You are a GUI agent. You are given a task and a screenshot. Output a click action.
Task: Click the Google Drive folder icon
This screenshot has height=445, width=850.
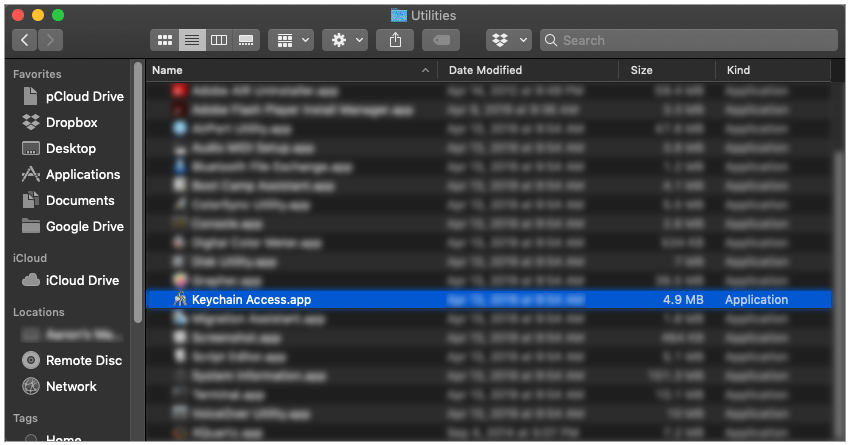point(31,226)
